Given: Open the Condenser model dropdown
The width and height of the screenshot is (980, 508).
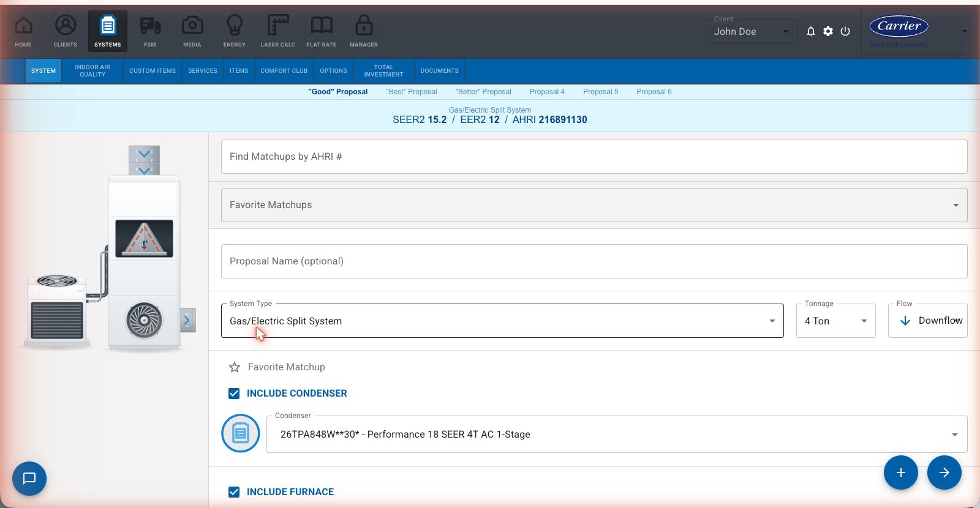Looking at the screenshot, I should pyautogui.click(x=617, y=435).
